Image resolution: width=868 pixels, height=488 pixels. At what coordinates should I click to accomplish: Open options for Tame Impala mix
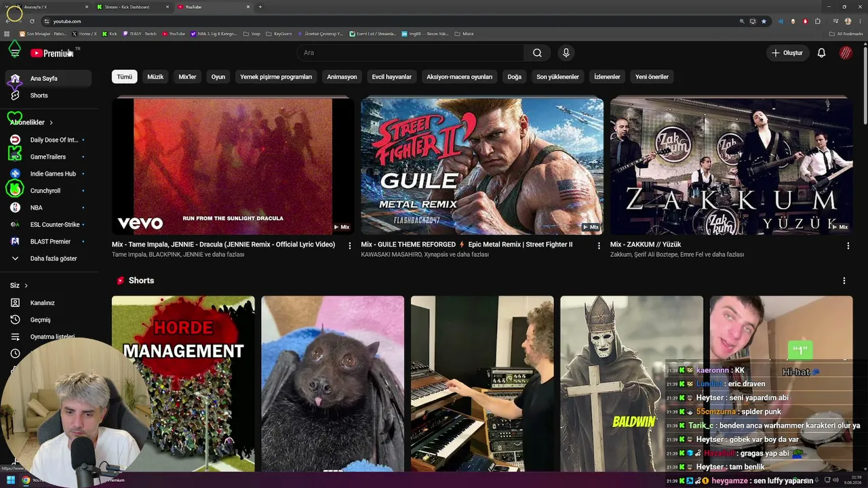pyautogui.click(x=350, y=245)
